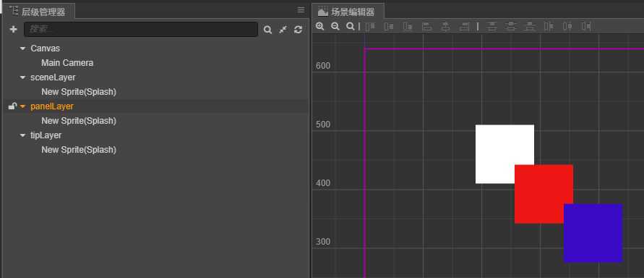Select New Sprite(Splash) under tipLayer

(x=79, y=150)
